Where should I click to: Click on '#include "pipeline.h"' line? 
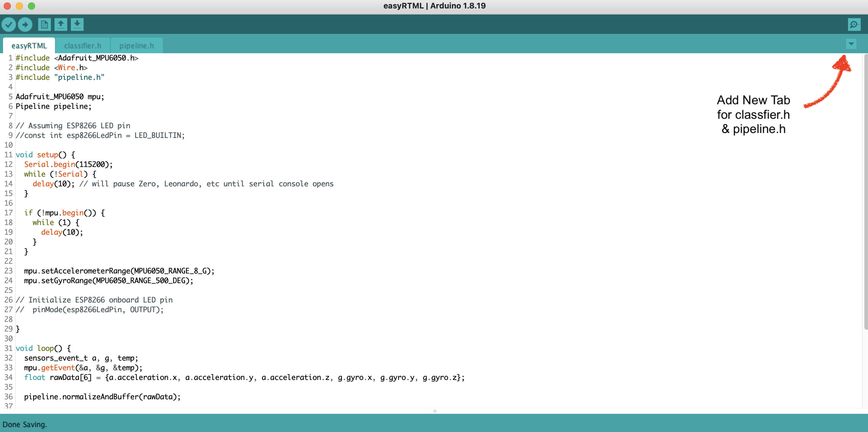point(60,77)
